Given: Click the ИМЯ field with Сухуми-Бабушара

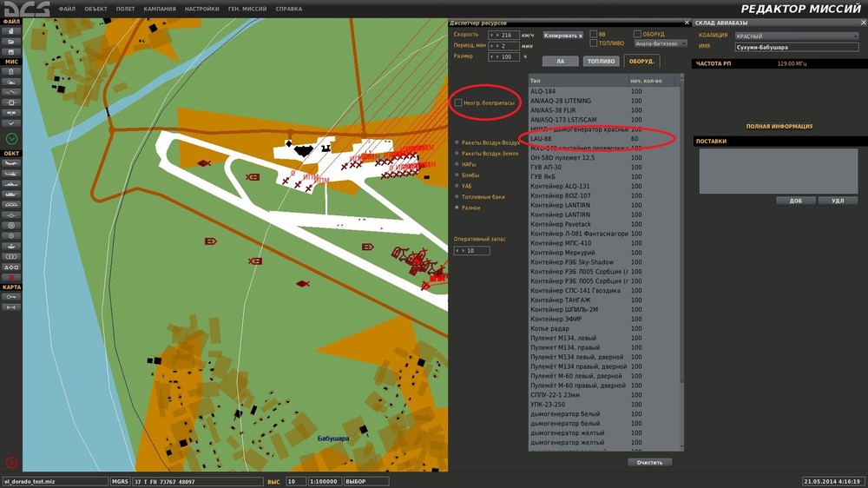Looking at the screenshot, I should (797, 47).
